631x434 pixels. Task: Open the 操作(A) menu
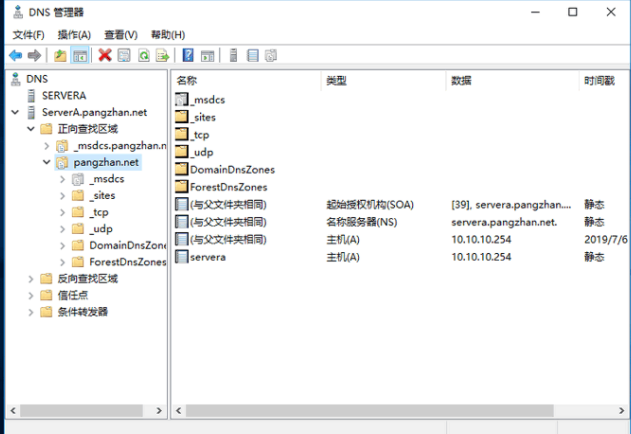(x=74, y=35)
